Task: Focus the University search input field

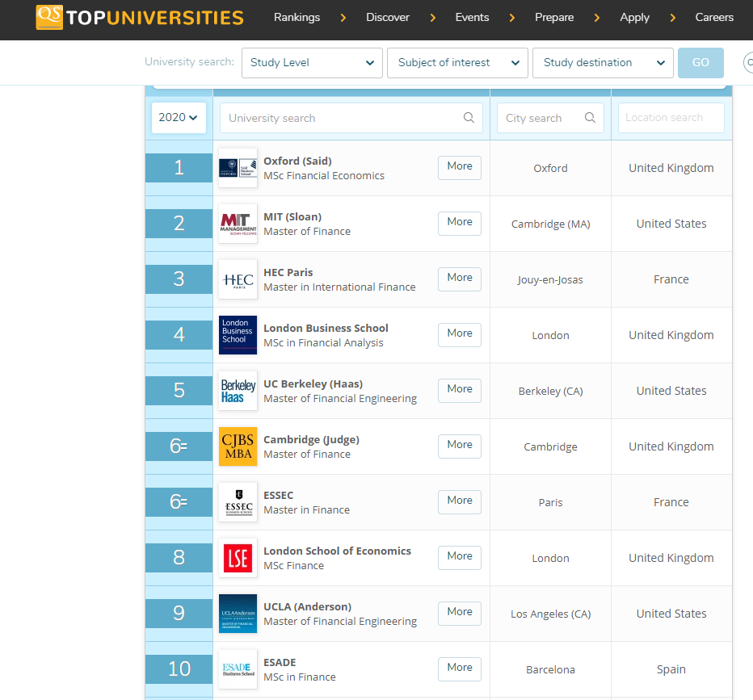Action: pos(351,118)
